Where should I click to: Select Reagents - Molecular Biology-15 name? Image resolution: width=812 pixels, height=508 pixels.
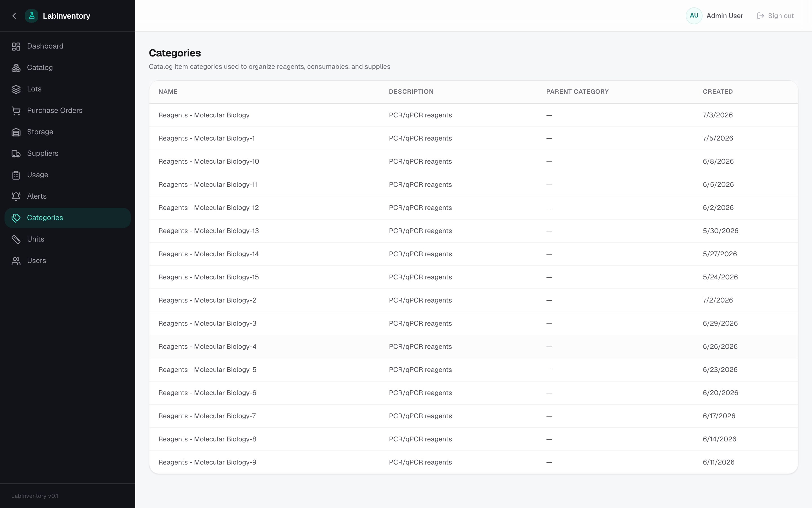tap(208, 277)
